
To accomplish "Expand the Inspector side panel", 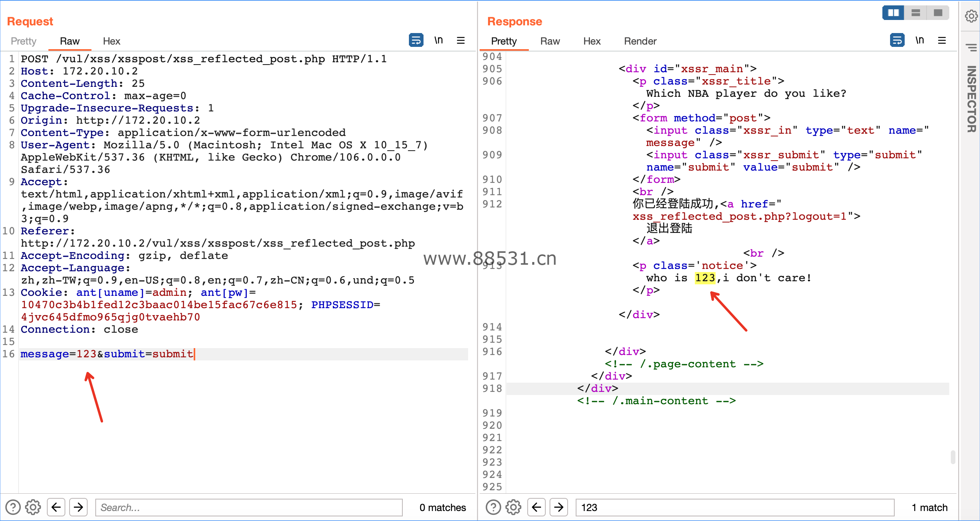I will [x=971, y=99].
